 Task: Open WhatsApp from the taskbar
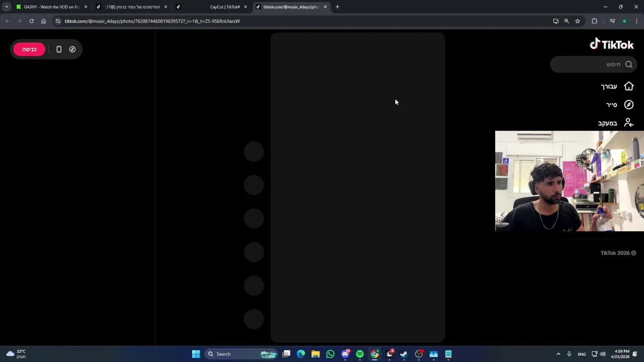click(330, 354)
